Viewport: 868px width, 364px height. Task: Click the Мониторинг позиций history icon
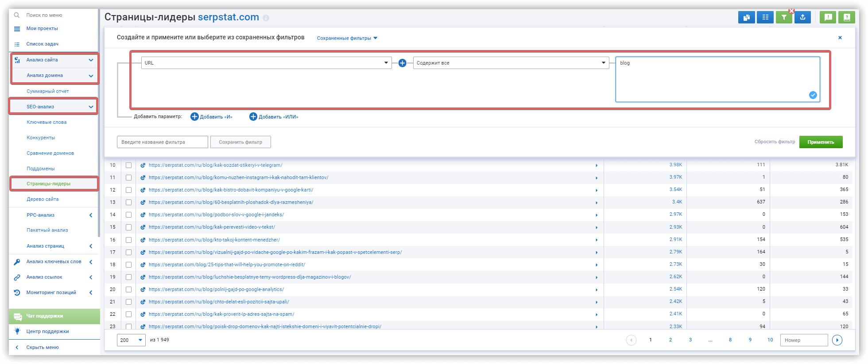[17, 293]
